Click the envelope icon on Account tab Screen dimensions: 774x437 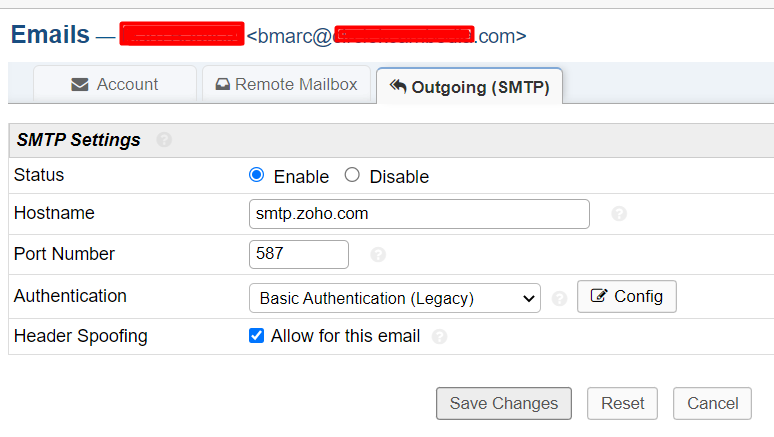click(x=80, y=85)
